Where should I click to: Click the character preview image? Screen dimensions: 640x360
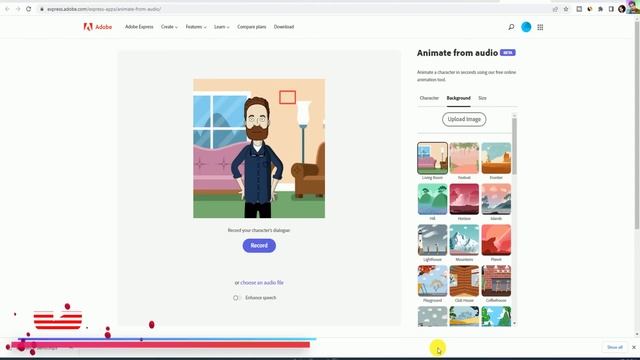[259, 149]
